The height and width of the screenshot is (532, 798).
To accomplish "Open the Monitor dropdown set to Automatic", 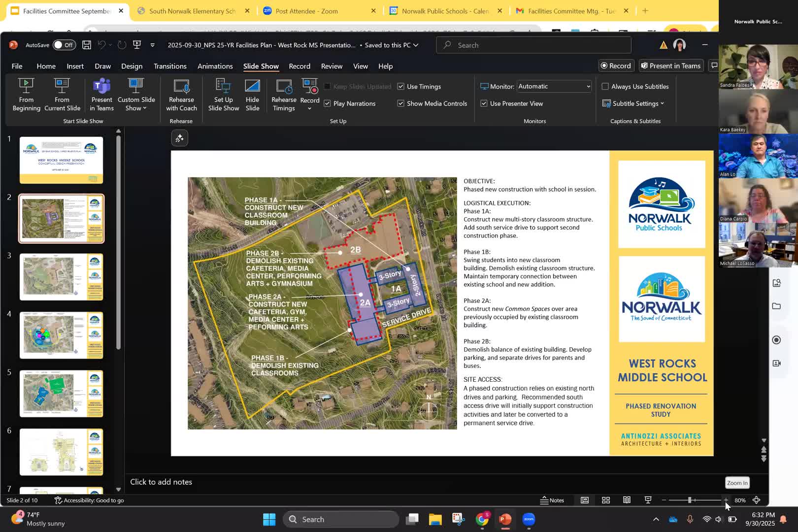I will click(554, 86).
